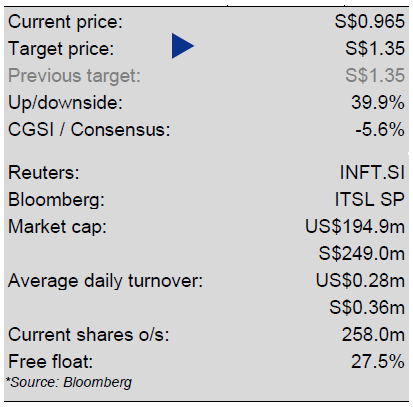
Task: Click the -5.6% consensus value
Action: pyautogui.click(x=380, y=129)
